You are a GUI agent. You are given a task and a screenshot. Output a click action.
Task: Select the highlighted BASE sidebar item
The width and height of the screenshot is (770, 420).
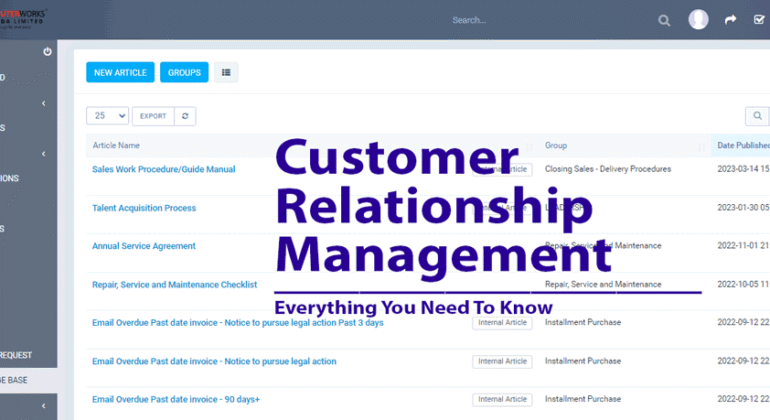pos(28,380)
